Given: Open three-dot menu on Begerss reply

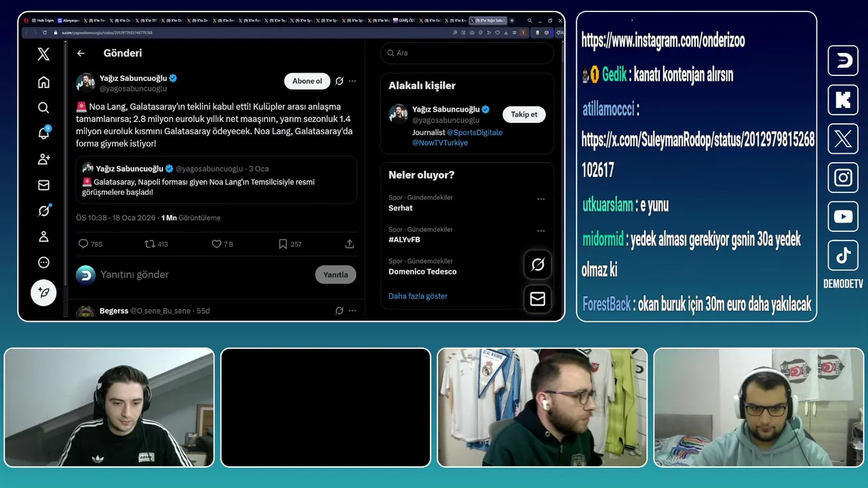Looking at the screenshot, I should (352, 311).
